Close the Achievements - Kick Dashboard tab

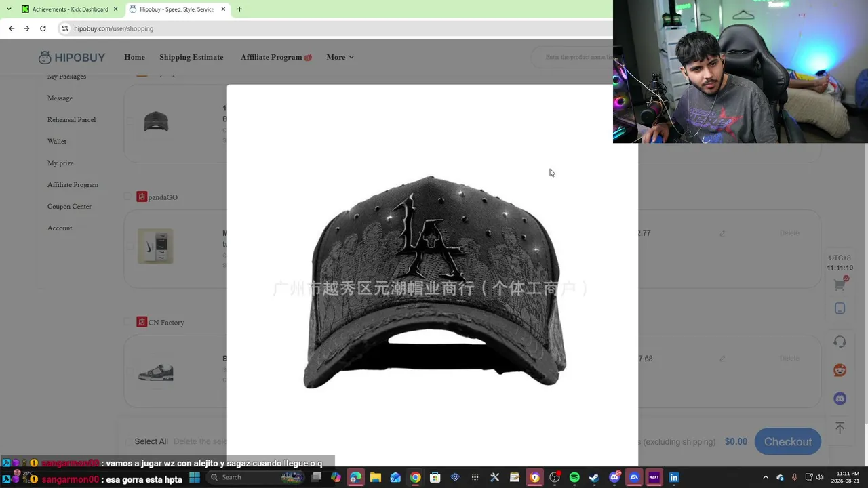click(116, 9)
